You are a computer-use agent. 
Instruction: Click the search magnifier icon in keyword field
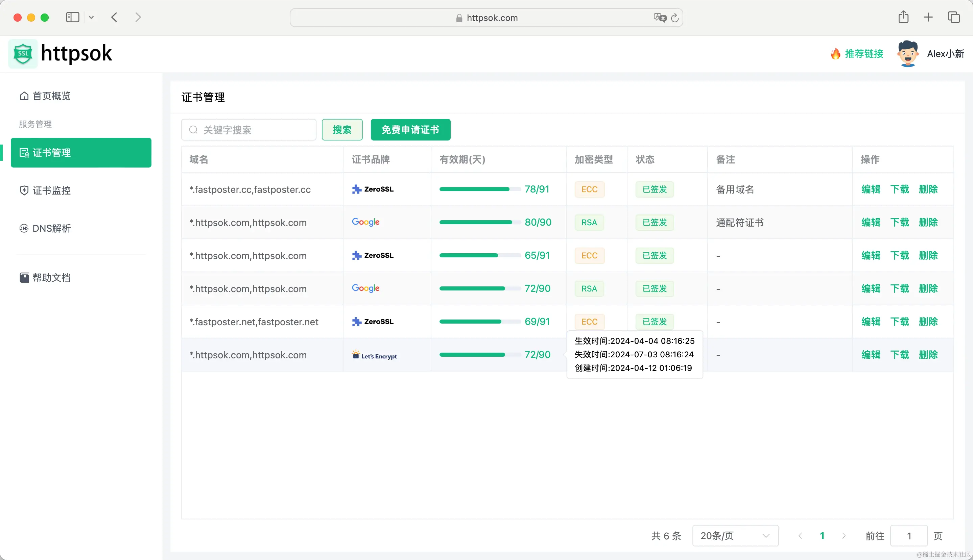[x=194, y=130]
